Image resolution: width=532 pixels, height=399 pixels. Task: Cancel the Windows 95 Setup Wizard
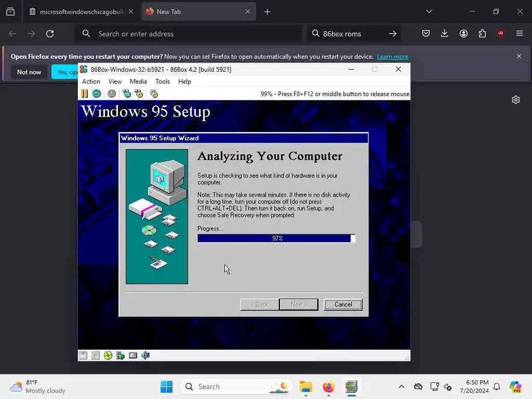pos(343,304)
